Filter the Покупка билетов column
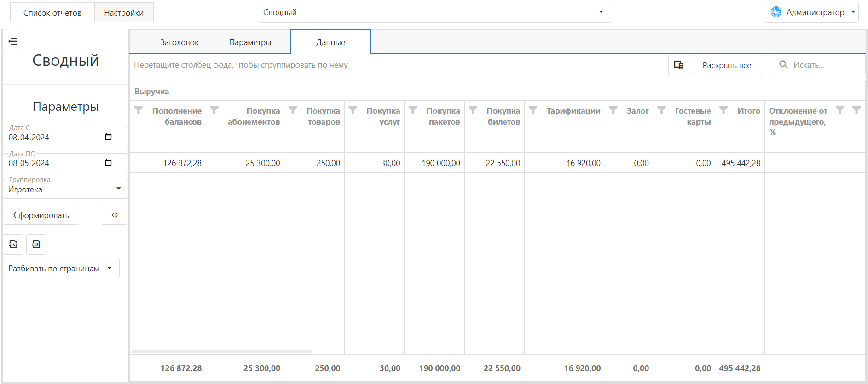 click(x=473, y=110)
